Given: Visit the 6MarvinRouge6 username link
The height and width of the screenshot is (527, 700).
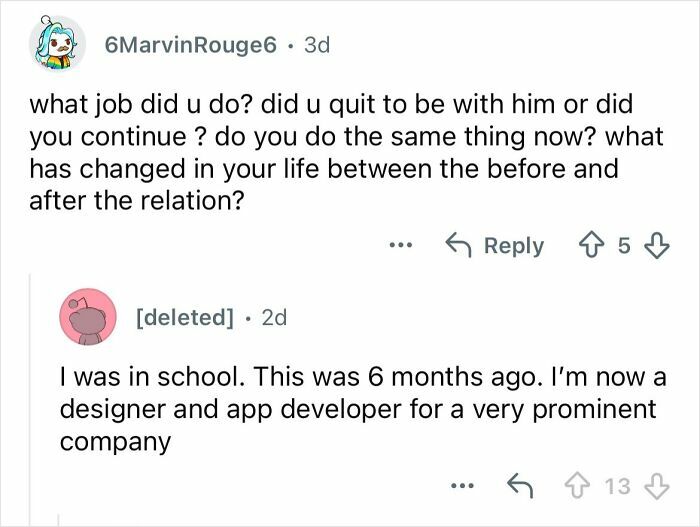Looking at the screenshot, I should pyautogui.click(x=189, y=45).
